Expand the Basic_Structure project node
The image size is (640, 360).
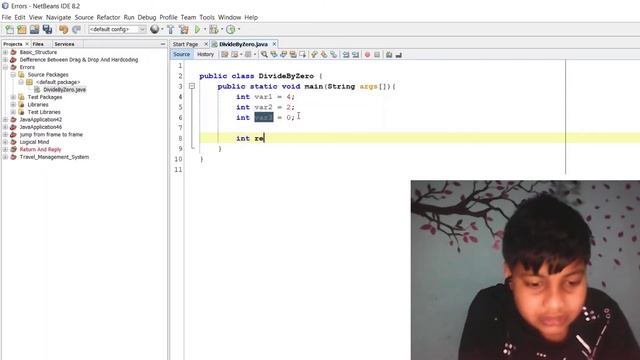click(x=5, y=52)
